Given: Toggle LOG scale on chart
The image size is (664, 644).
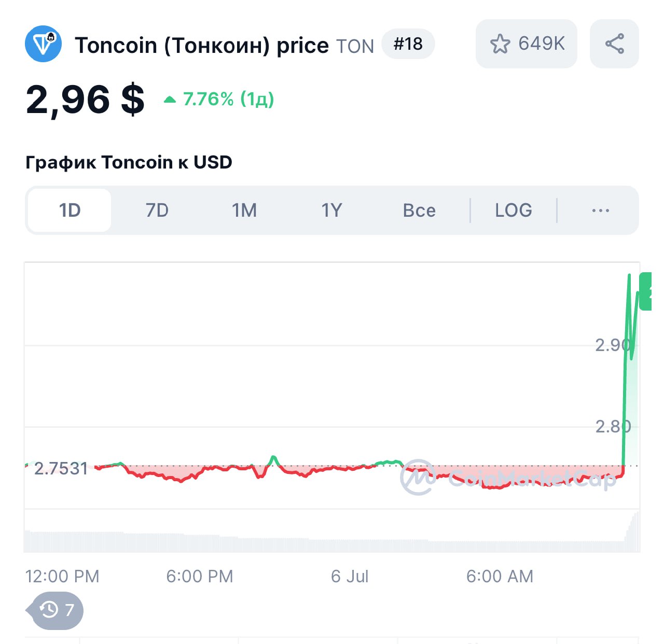Looking at the screenshot, I should (513, 211).
